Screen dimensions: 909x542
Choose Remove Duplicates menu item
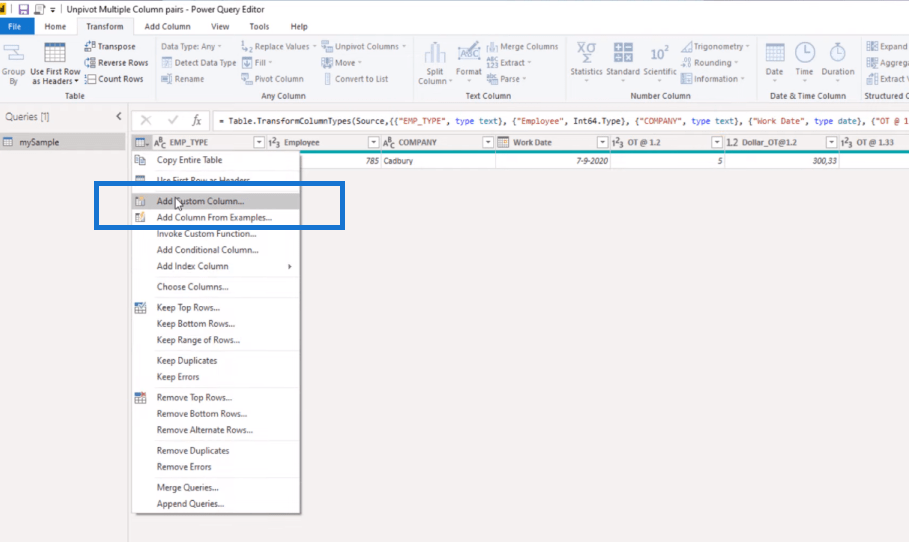pos(216,450)
